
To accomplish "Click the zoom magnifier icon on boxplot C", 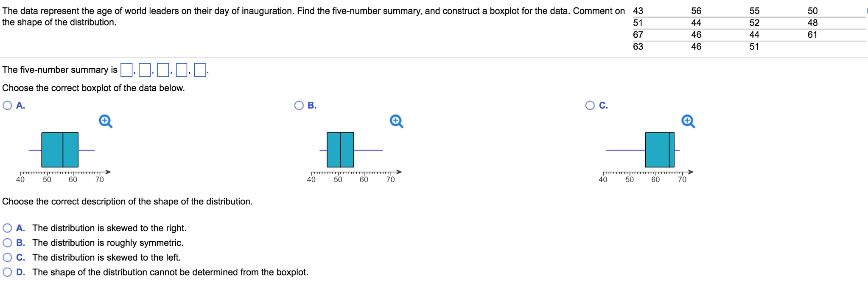I will (x=688, y=121).
